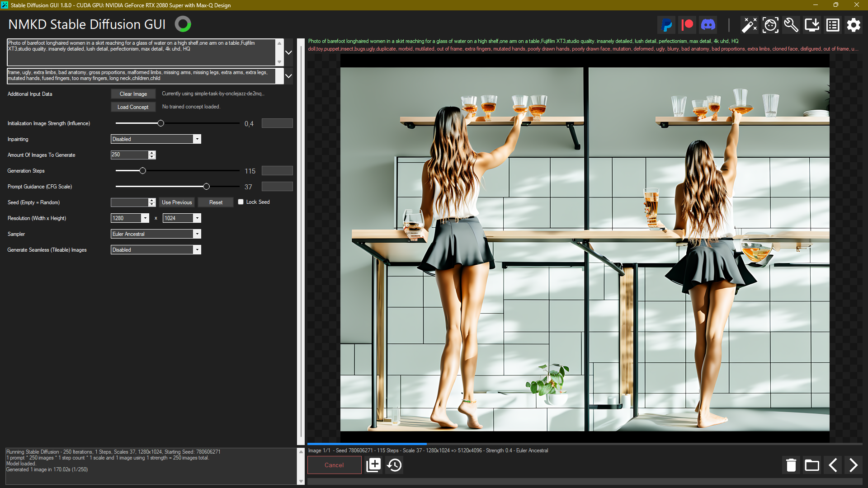Adjust the Prompt Guidance CFG Scale slider
Screen dimensions: 868x488
[207, 187]
